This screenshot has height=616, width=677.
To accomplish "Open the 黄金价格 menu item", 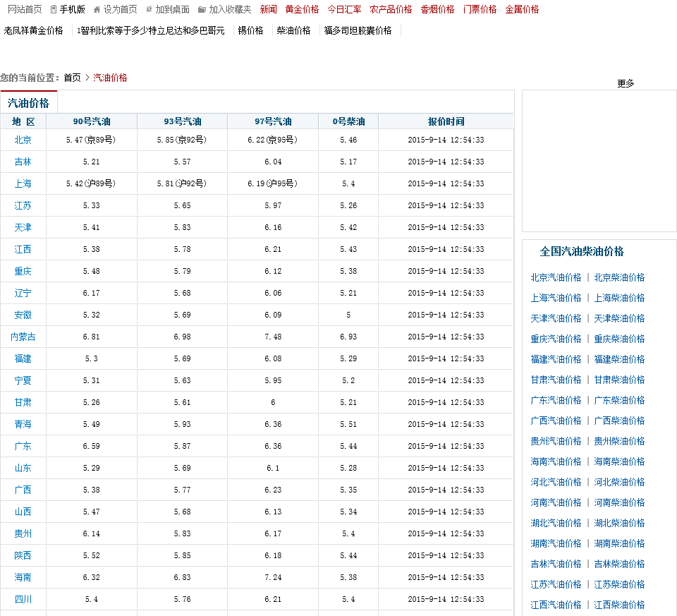I will pos(302,9).
